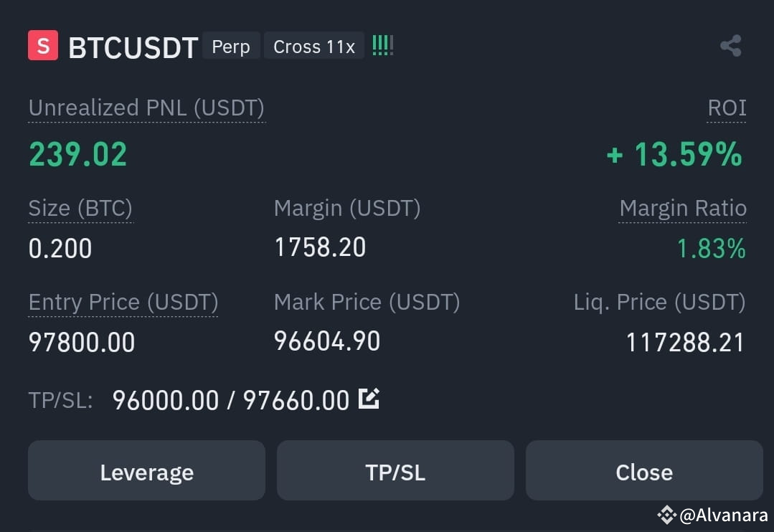Tap the green ADL indicator bars
Image resolution: width=774 pixels, height=532 pixels.
tap(382, 45)
